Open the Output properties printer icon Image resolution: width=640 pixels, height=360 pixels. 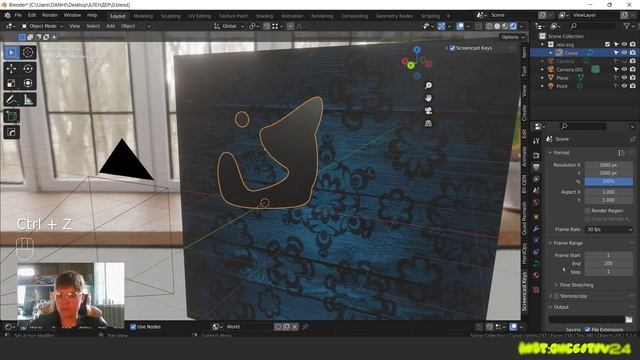point(536,167)
